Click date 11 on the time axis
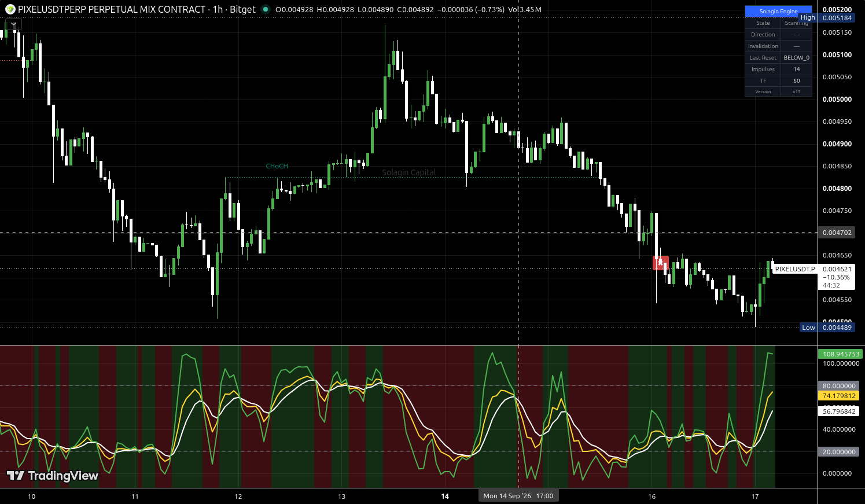Screen dimensions: 865x504 pos(135,496)
